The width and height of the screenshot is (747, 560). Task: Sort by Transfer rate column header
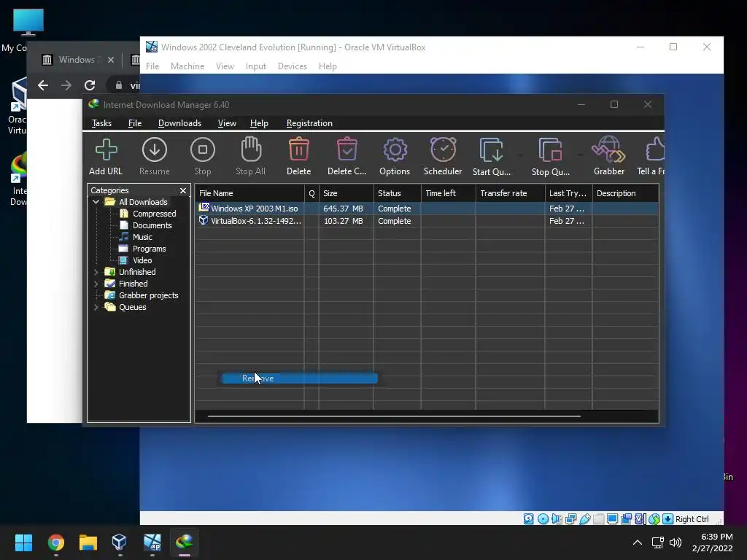510,193
